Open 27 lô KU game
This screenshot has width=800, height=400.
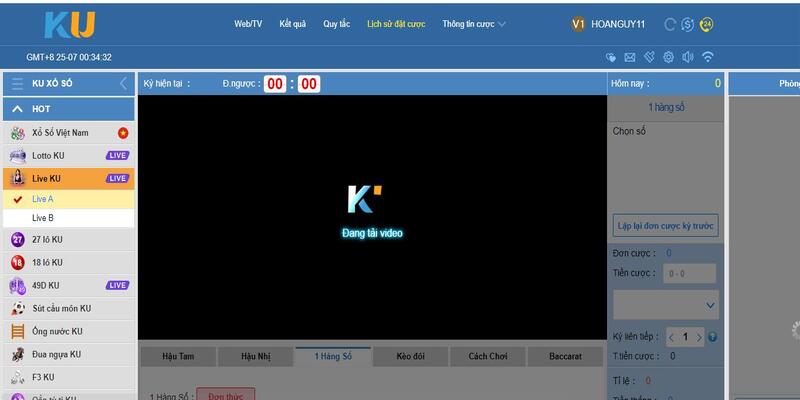[x=69, y=239]
